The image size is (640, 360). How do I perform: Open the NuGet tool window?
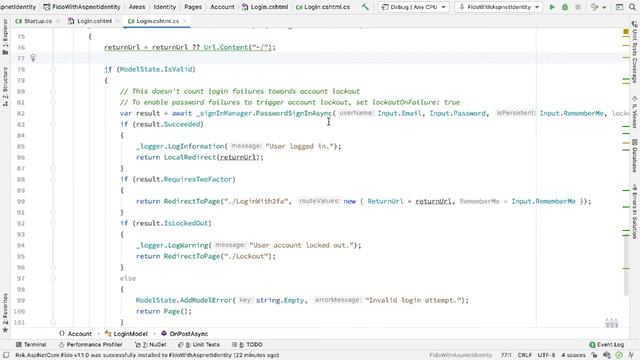pos(151,344)
